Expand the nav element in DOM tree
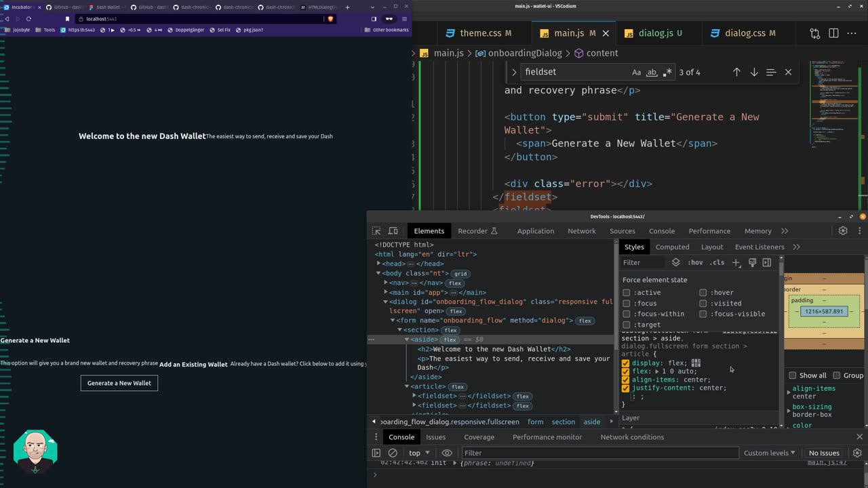Screen dimensions: 868x488 [x=386, y=283]
